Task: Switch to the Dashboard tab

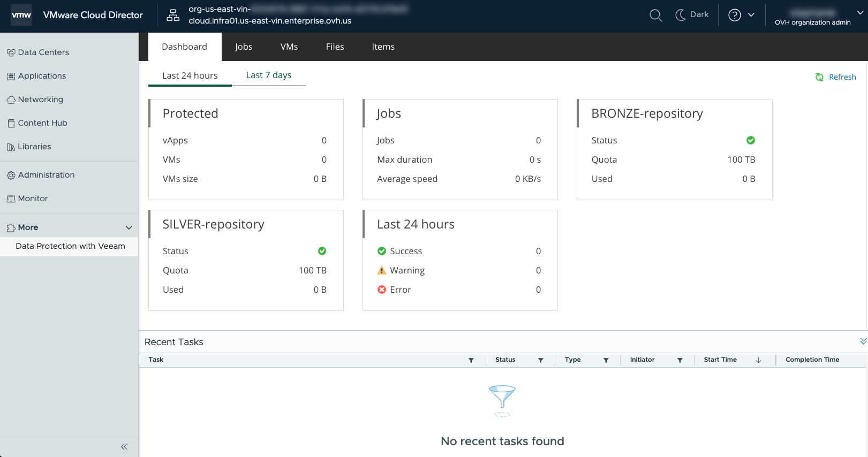Action: (x=184, y=47)
